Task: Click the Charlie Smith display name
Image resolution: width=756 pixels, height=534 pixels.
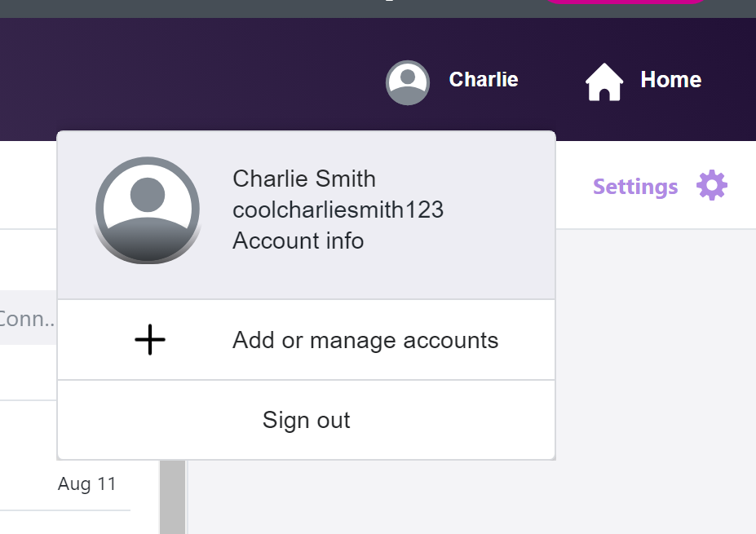Action: pos(304,179)
